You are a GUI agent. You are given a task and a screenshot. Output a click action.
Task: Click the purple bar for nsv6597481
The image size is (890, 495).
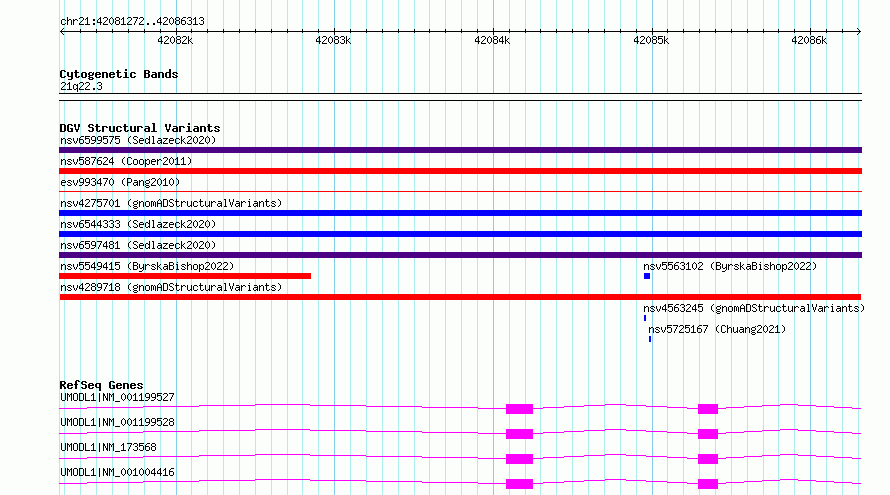pos(460,255)
